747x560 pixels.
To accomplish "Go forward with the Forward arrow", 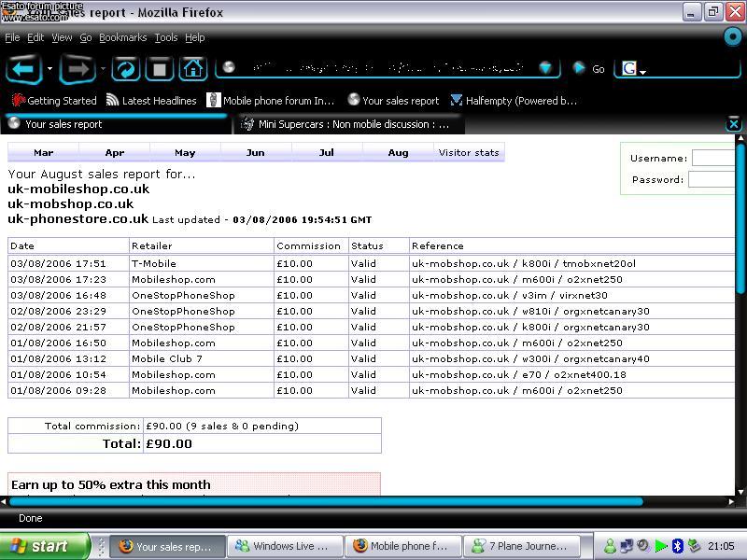I will (78, 69).
